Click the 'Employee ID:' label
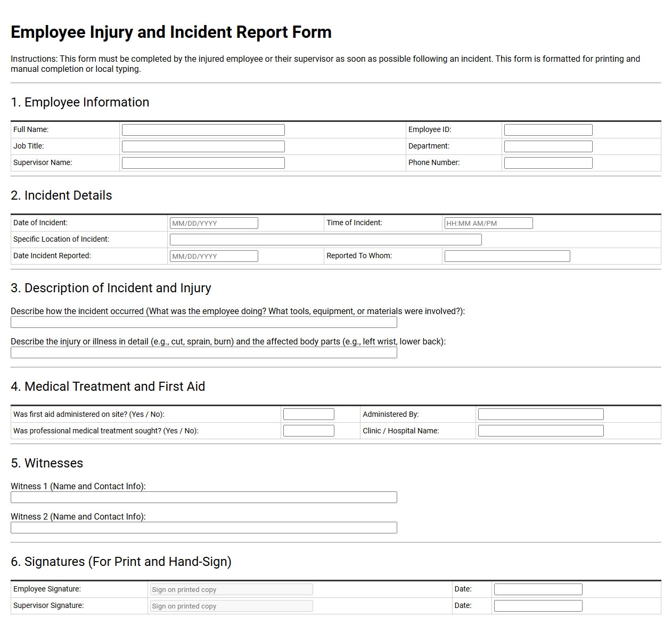672x625 pixels. click(x=430, y=129)
